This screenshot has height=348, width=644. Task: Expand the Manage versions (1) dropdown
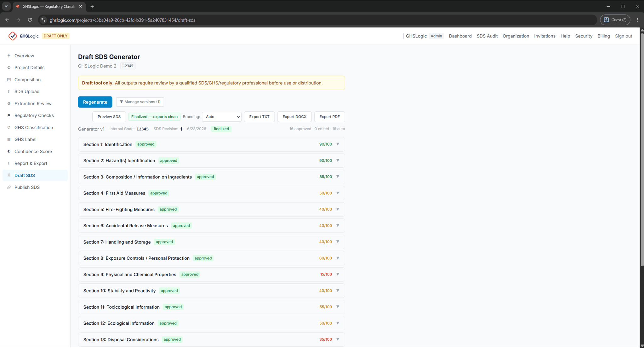tap(140, 102)
